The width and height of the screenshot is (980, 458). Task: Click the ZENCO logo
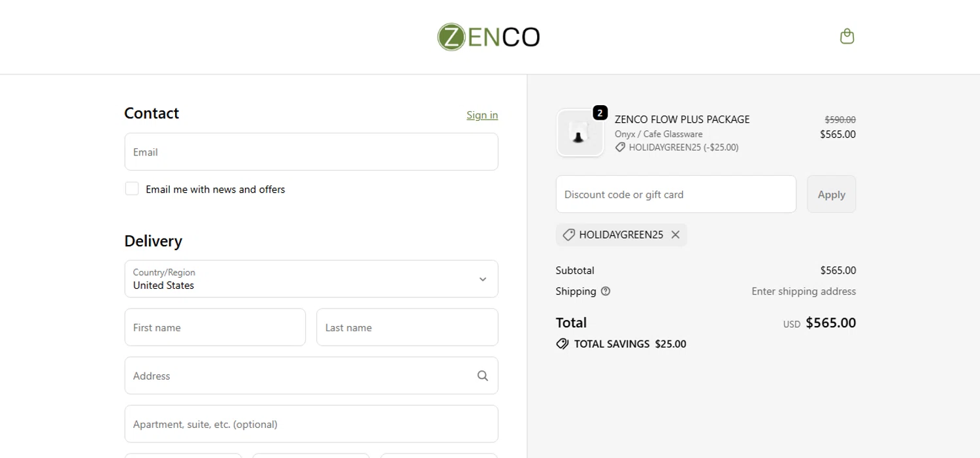[x=489, y=37]
